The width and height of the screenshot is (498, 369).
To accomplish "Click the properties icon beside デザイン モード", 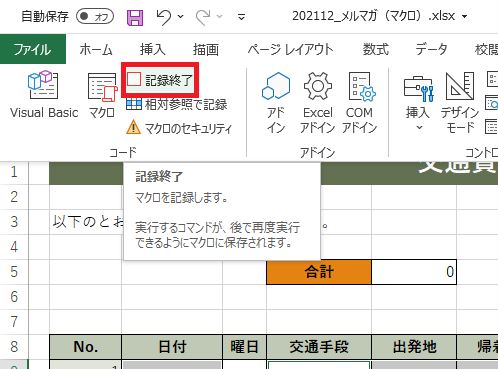I will pos(492,79).
